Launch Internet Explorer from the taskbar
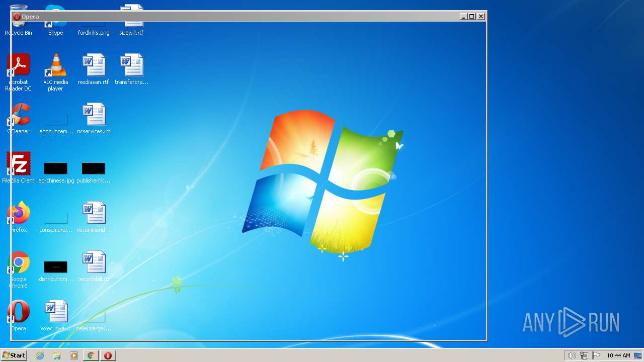The image size is (644, 362). (x=40, y=355)
